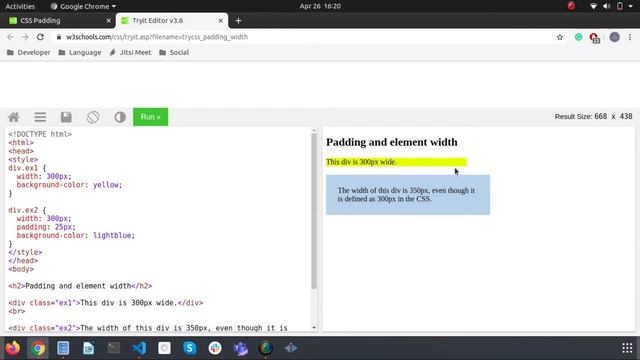Image resolution: width=640 pixels, height=360 pixels.
Task: Bookmark this page with star icon
Action: pyautogui.click(x=560, y=37)
